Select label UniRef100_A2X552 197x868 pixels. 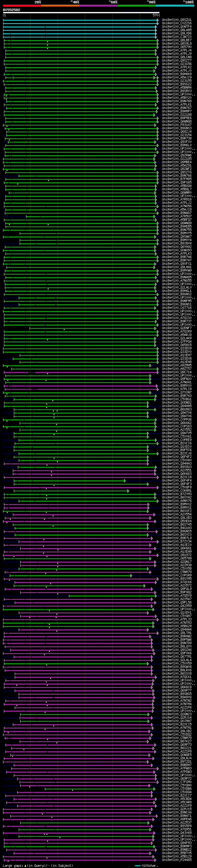point(176,430)
